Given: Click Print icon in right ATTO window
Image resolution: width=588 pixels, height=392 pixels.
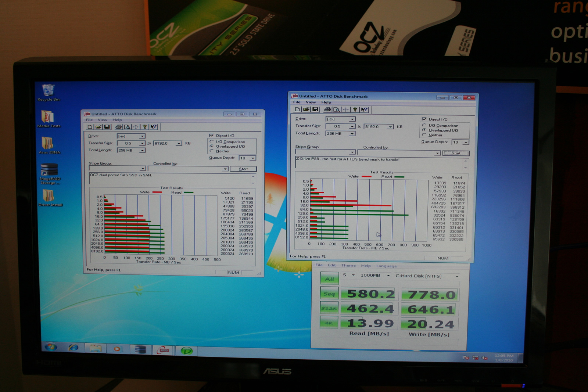Looking at the screenshot, I should [x=327, y=109].
